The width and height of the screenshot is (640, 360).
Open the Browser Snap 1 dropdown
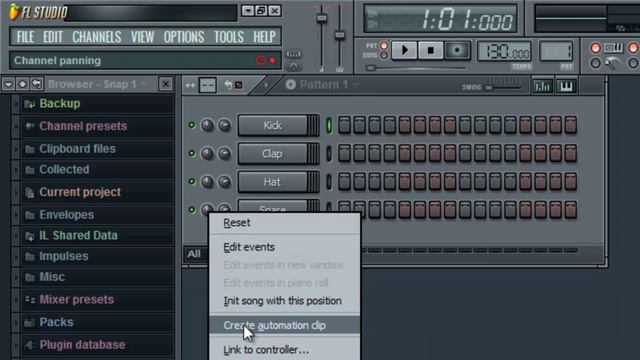144,84
